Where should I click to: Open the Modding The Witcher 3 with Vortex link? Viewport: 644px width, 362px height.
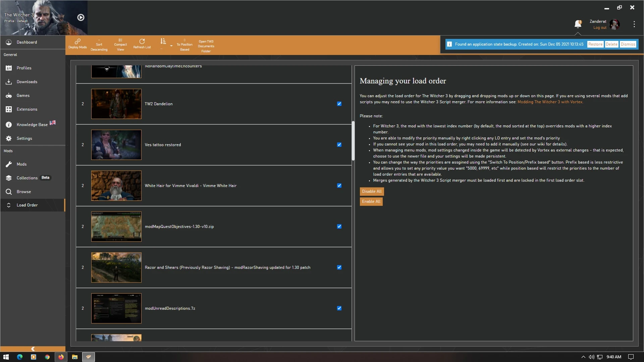(550, 102)
